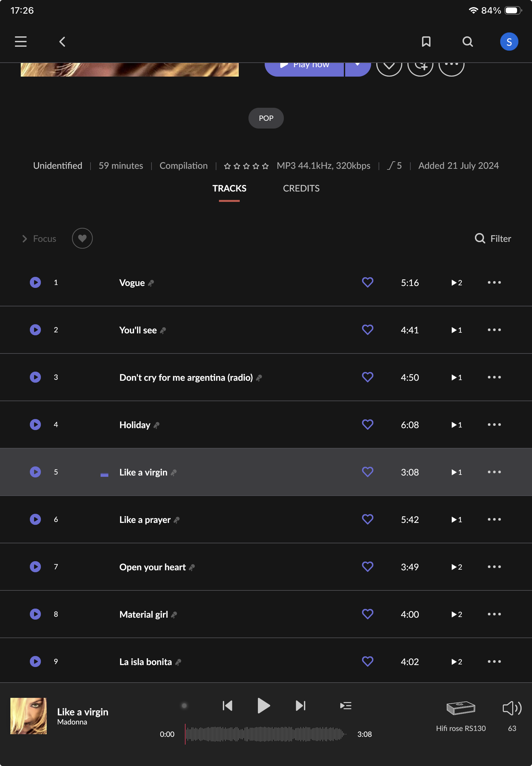Open the track Filter search

493,239
